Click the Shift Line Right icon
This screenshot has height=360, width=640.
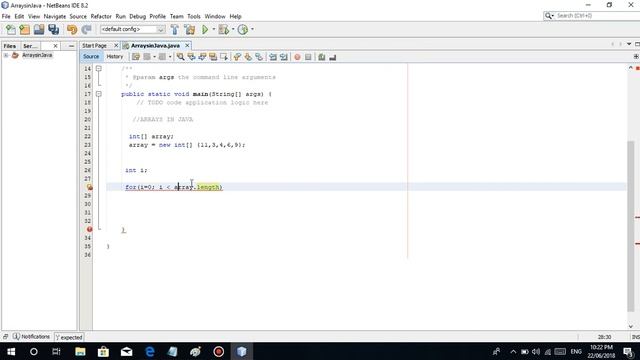click(283, 57)
